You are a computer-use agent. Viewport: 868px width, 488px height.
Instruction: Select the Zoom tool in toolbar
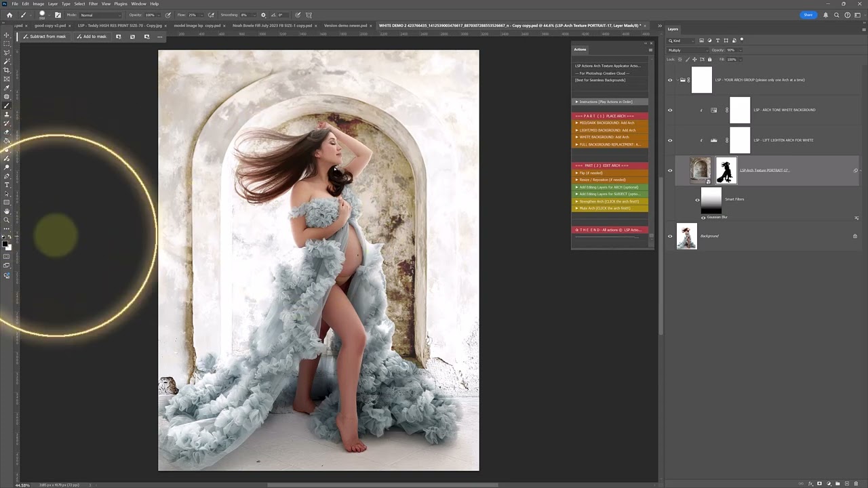pyautogui.click(x=7, y=220)
